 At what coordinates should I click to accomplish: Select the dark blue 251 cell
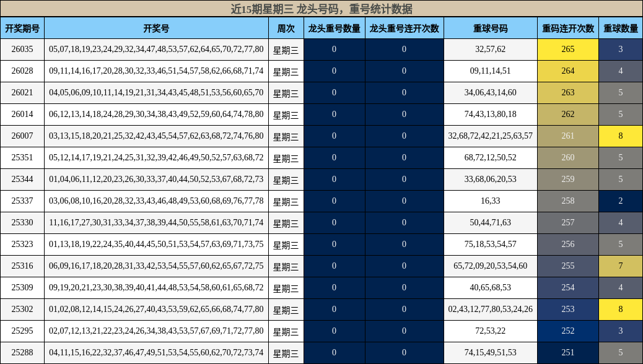(567, 353)
